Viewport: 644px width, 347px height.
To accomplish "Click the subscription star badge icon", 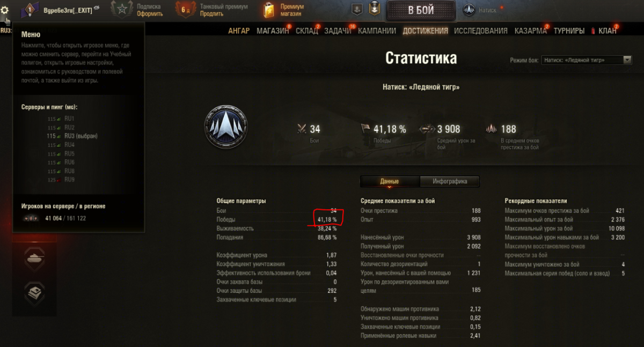I will (x=121, y=10).
